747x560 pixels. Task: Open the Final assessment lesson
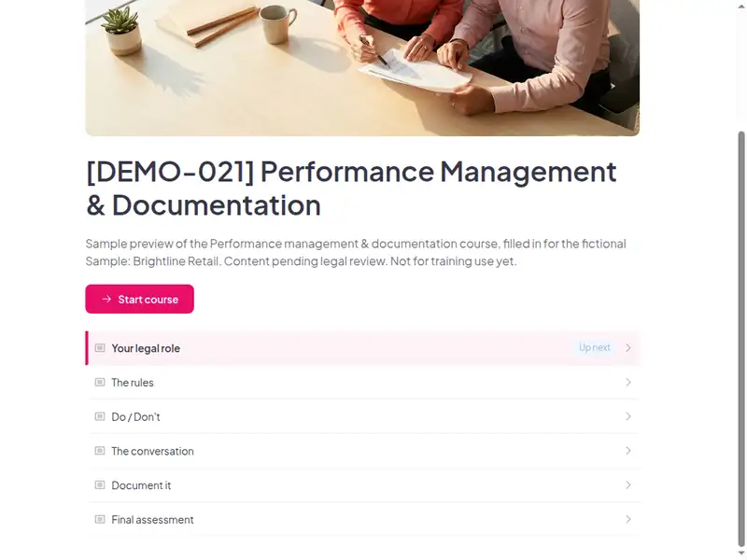tap(362, 520)
